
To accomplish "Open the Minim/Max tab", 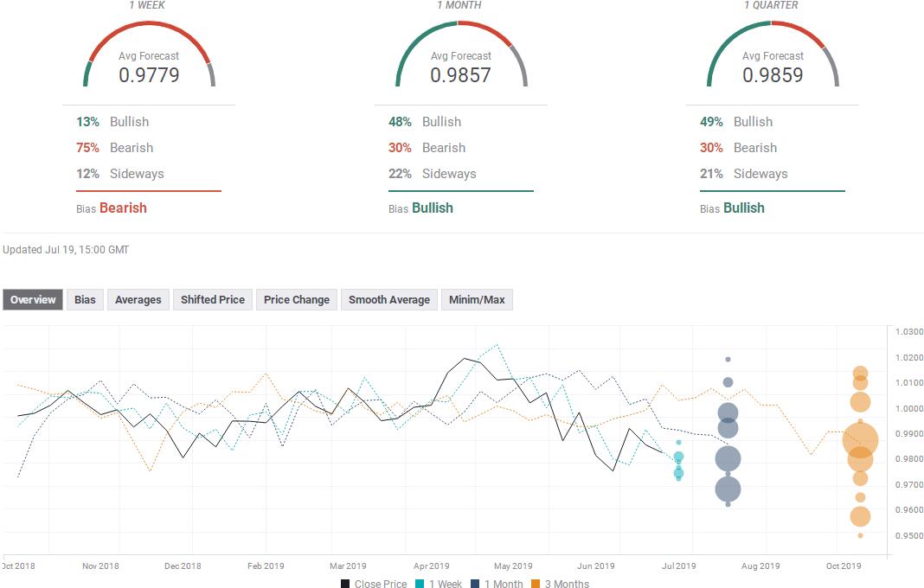I will 477,299.
